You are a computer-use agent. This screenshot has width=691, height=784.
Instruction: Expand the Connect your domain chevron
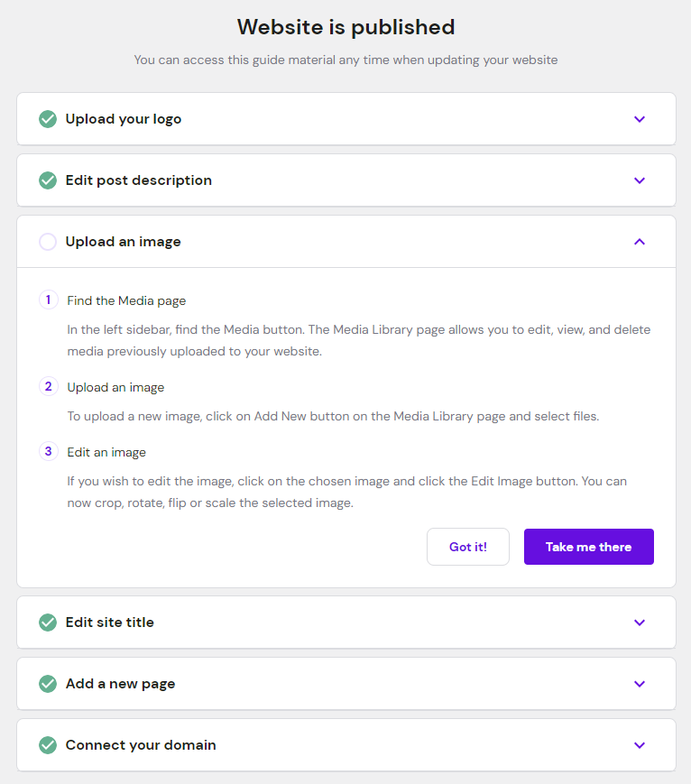[640, 745]
